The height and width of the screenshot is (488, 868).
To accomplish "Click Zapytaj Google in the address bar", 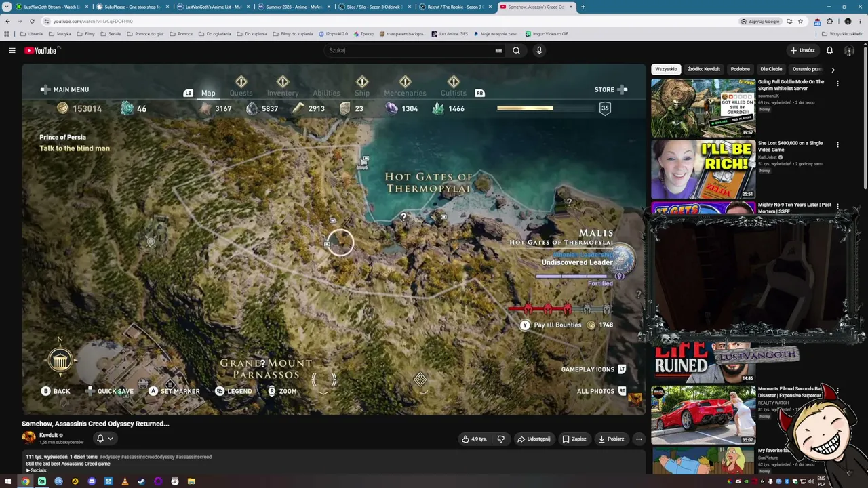I will pos(760,21).
